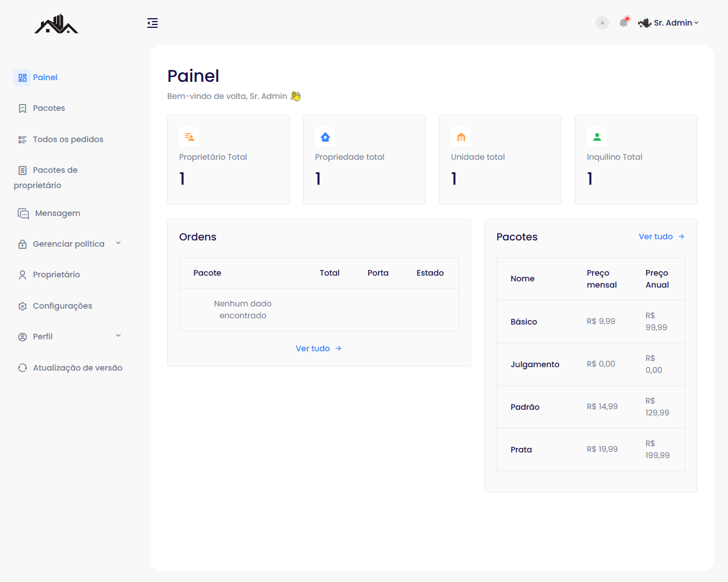Open notifications bell icon
Viewport: 728px width, 582px height.
point(624,23)
